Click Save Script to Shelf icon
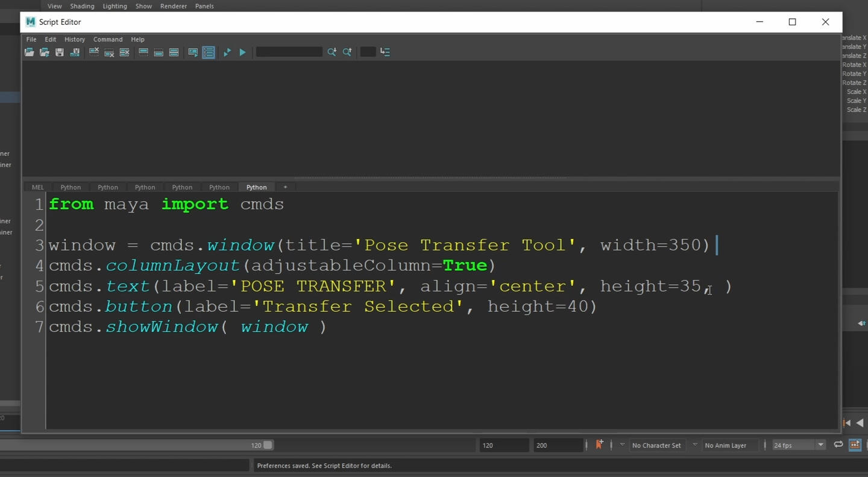Viewport: 868px width, 477px height. (75, 52)
